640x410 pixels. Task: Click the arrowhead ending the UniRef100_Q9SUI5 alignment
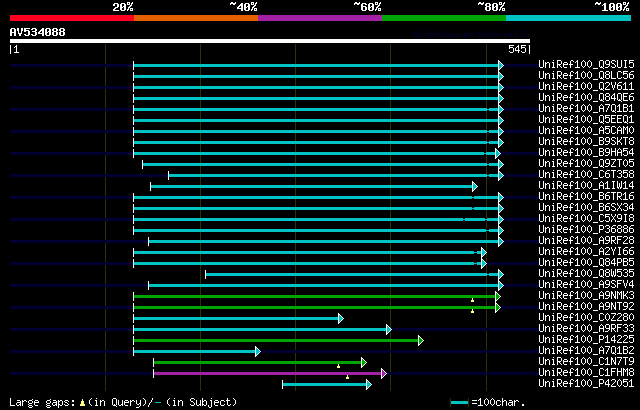(501, 65)
